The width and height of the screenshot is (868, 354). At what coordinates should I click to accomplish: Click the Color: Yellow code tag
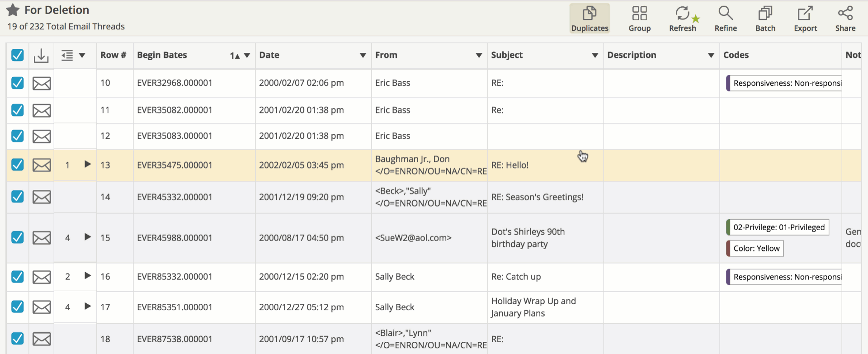755,248
